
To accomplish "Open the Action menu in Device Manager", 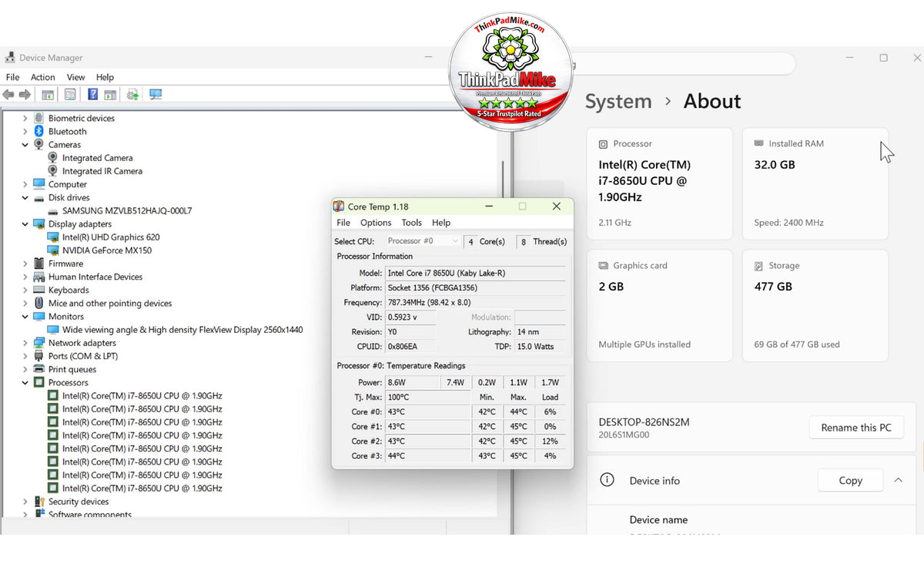I will tap(42, 77).
